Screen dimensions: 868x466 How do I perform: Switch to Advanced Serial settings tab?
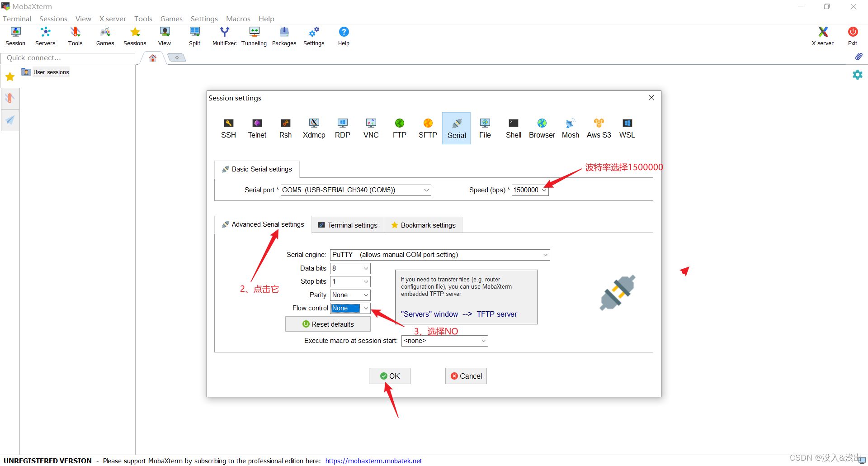263,224
